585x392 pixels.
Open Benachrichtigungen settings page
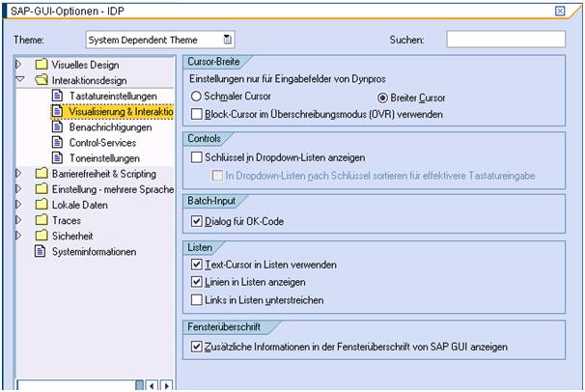pyautogui.click(x=110, y=126)
